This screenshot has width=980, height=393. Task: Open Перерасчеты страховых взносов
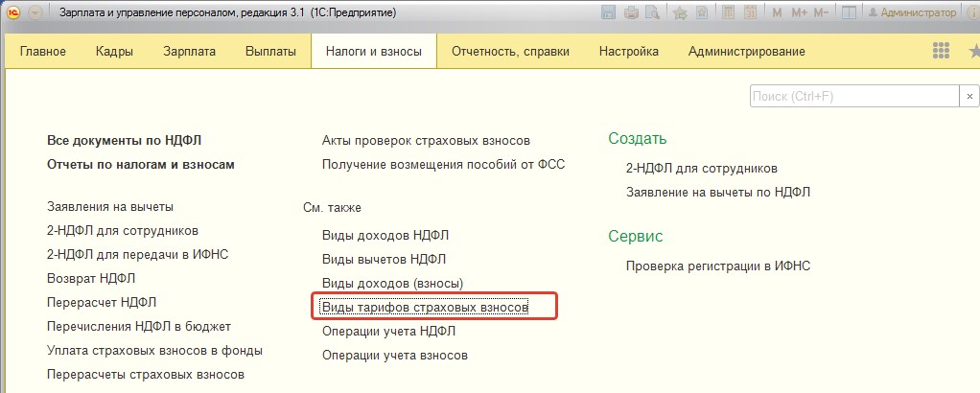[146, 375]
